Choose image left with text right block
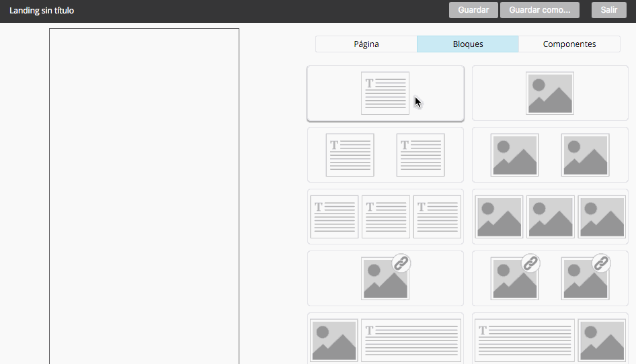Screen dimensions: 636x364 [x=385, y=339]
